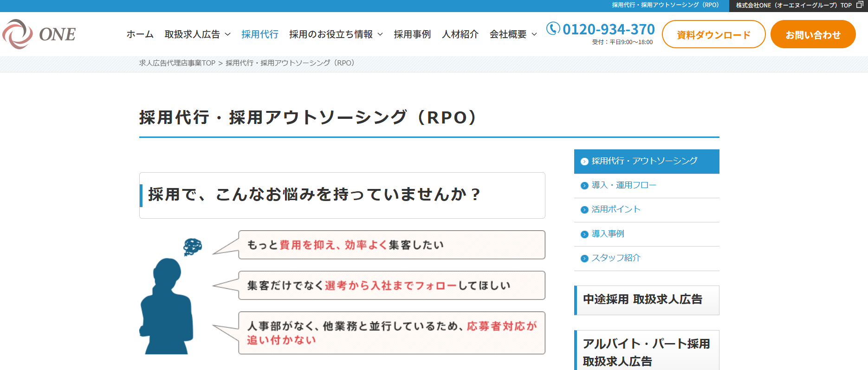Follow the 求人広告代理店事業TOP breadcrumb link
Screen dimensions: 868x370
[x=177, y=63]
